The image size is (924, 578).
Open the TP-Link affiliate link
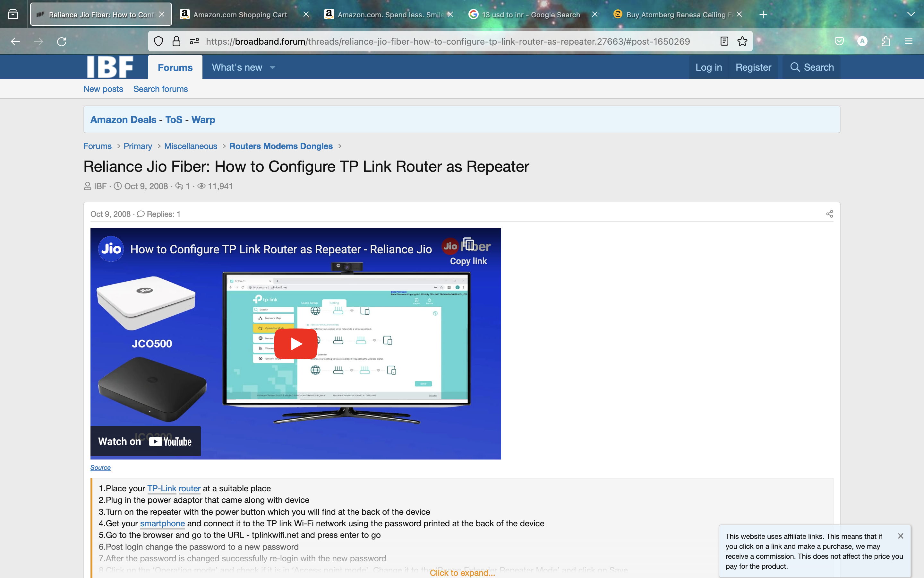coord(162,488)
